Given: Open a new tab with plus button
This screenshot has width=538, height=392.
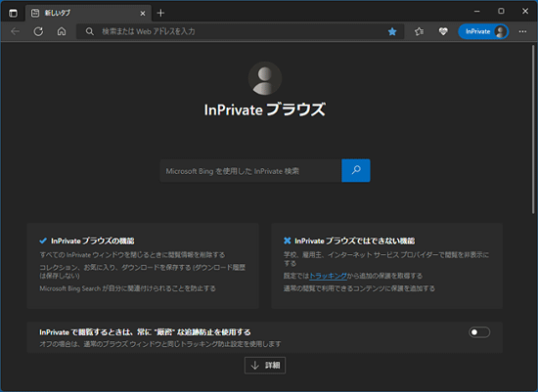Looking at the screenshot, I should (160, 13).
